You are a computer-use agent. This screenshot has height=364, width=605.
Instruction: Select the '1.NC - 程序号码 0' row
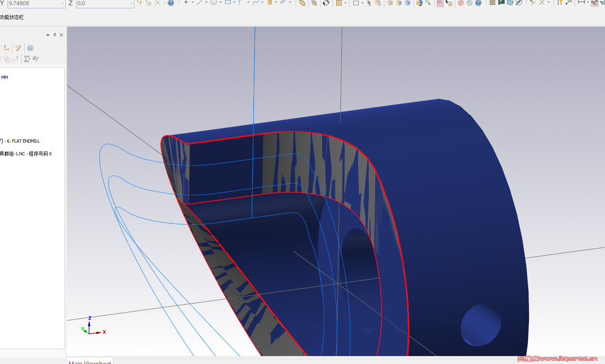[x=26, y=154]
